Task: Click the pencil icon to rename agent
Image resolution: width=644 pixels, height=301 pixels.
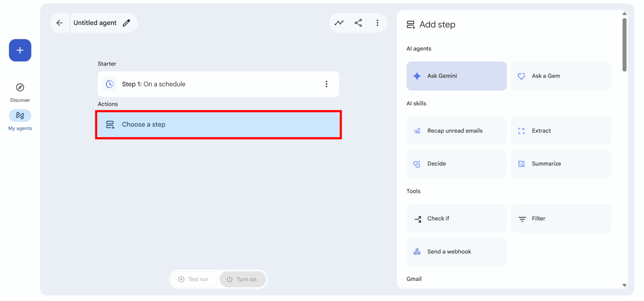Action: (126, 23)
